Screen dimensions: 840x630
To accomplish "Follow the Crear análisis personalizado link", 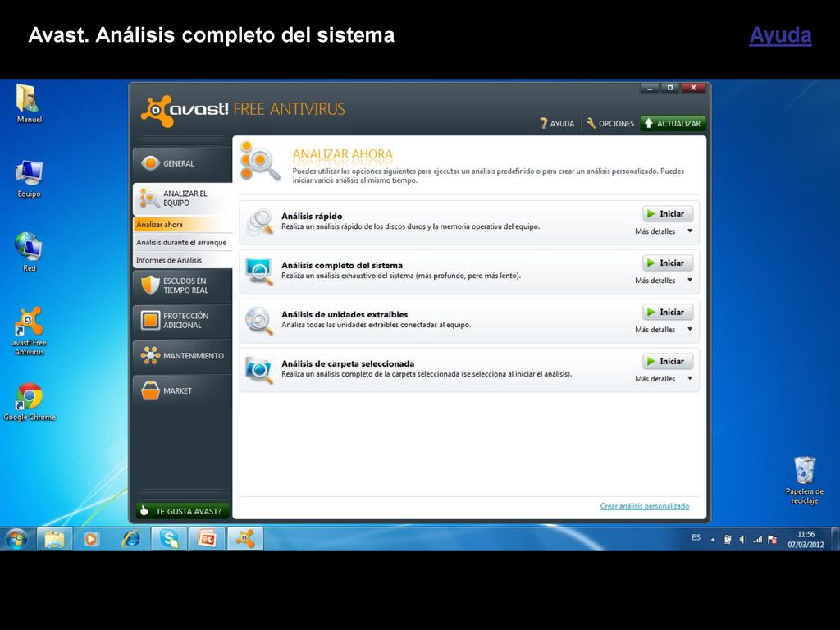I will tap(645, 506).
